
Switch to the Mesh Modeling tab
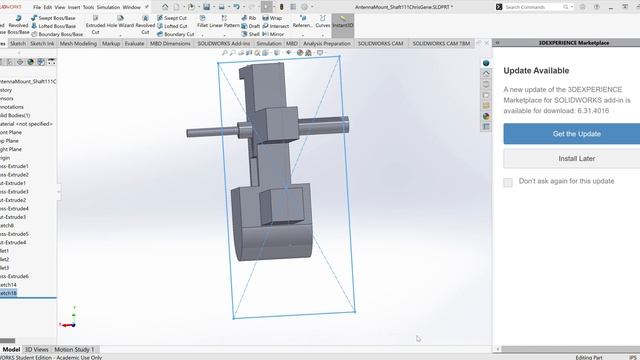coord(78,43)
